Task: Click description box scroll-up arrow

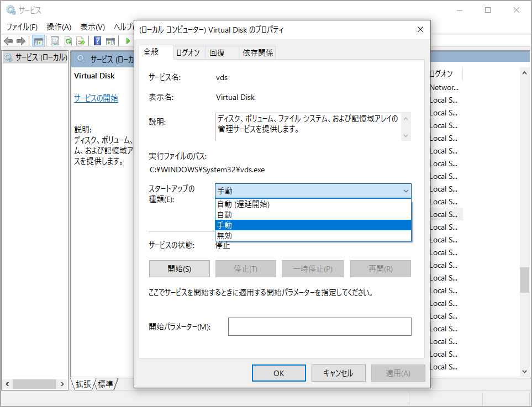Action: click(x=406, y=119)
